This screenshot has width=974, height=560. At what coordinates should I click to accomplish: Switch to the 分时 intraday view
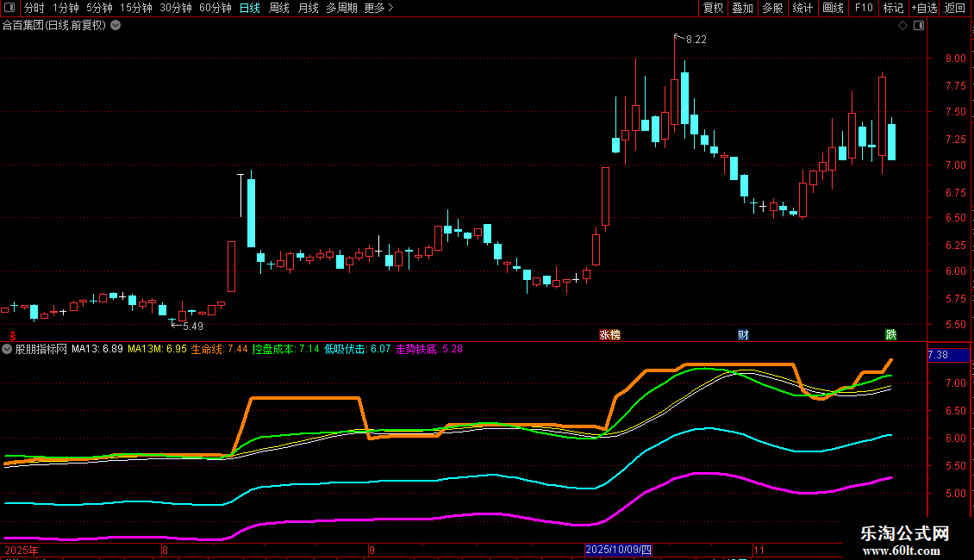34,8
